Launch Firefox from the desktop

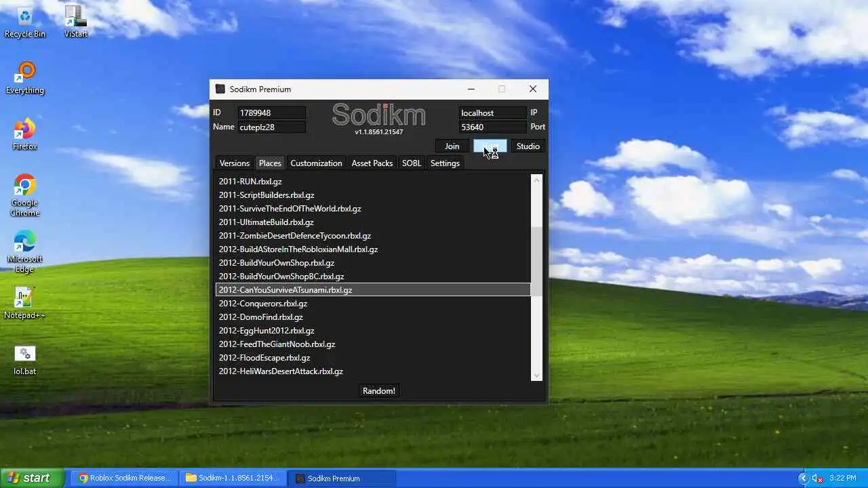tap(25, 134)
